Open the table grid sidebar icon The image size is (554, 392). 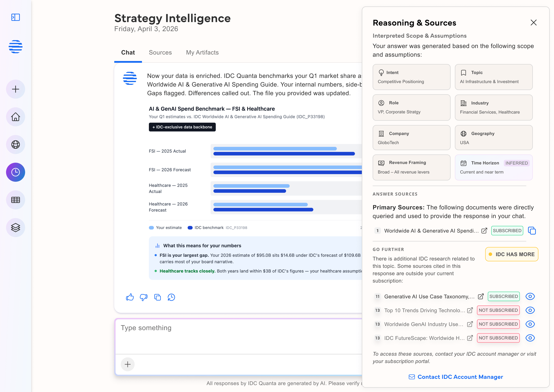[15, 200]
